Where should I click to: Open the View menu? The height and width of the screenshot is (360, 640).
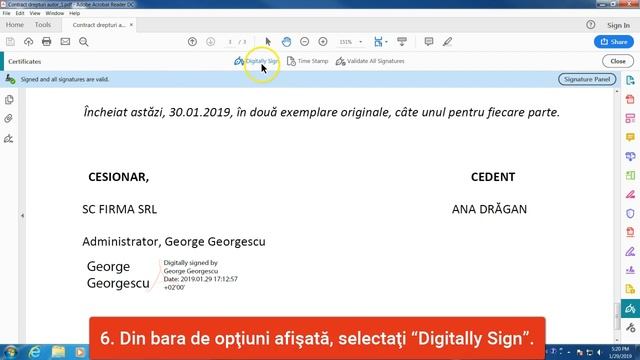point(35,13)
